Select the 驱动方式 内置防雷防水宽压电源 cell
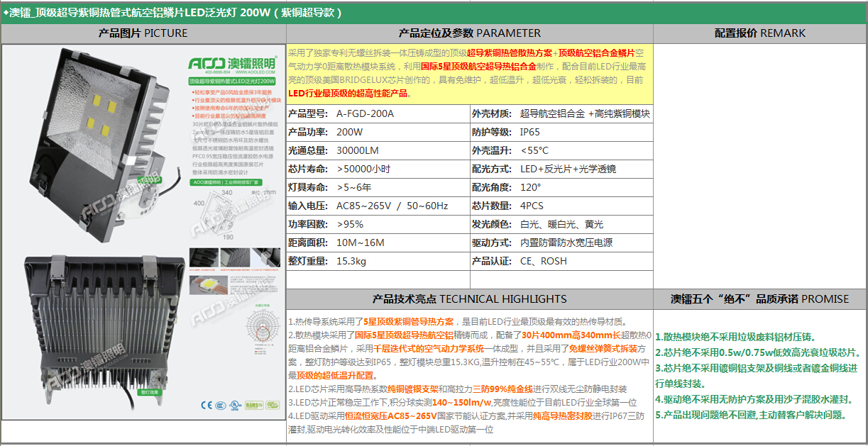This screenshot has width=868, height=446. (x=561, y=242)
